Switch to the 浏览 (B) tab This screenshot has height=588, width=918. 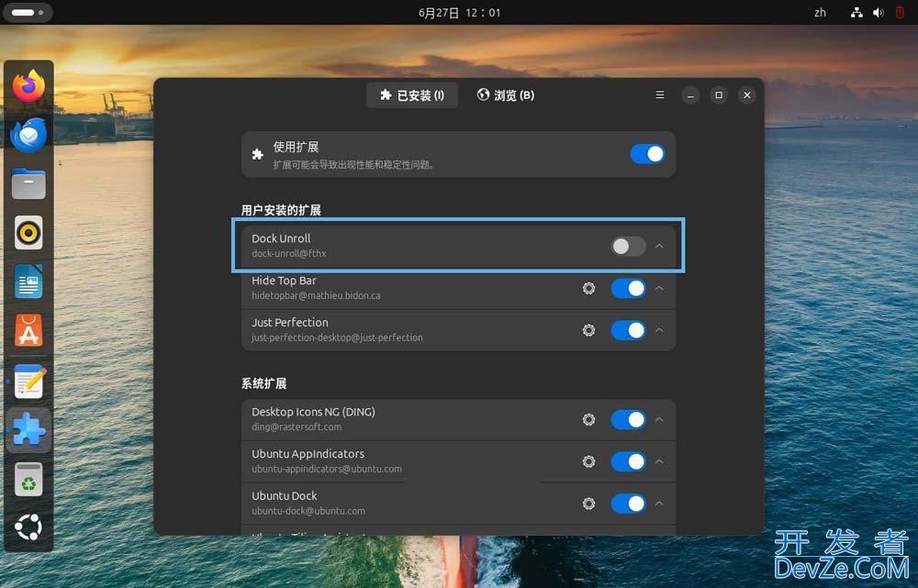point(505,94)
